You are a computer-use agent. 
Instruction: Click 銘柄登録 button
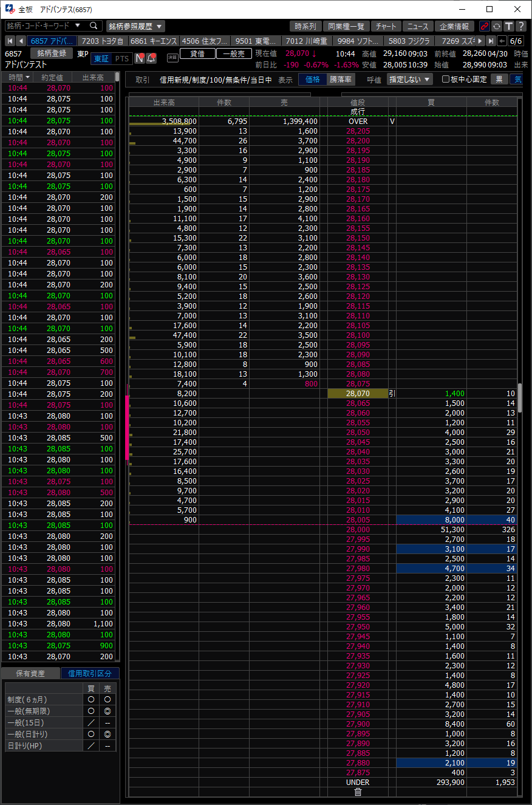pyautogui.click(x=51, y=53)
